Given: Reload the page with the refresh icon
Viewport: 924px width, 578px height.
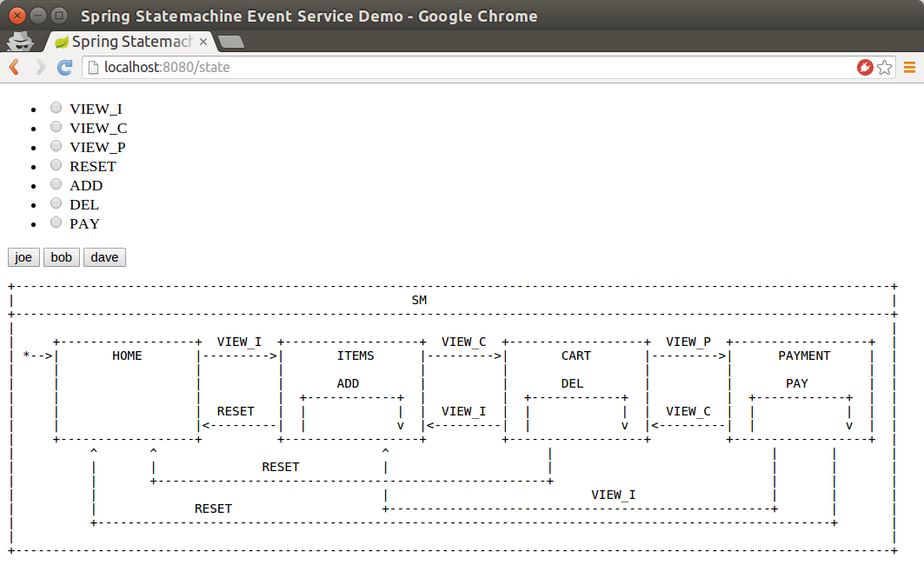Looking at the screenshot, I should [64, 67].
